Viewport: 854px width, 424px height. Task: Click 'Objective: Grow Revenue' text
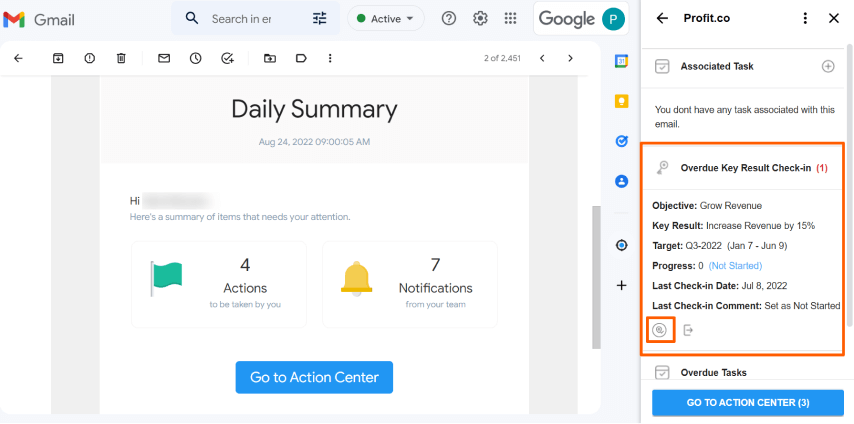coord(707,206)
